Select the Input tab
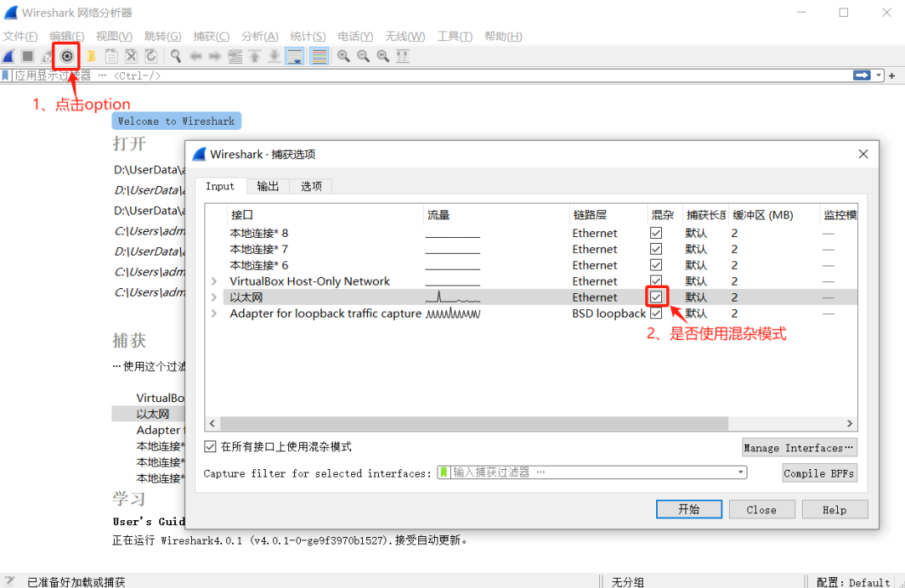Viewport: 905px width, 588px height. [x=220, y=186]
